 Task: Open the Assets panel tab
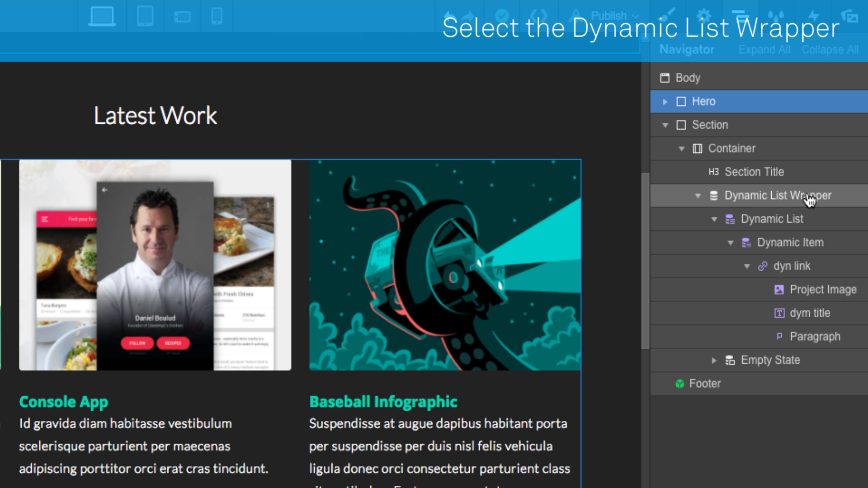point(849,16)
